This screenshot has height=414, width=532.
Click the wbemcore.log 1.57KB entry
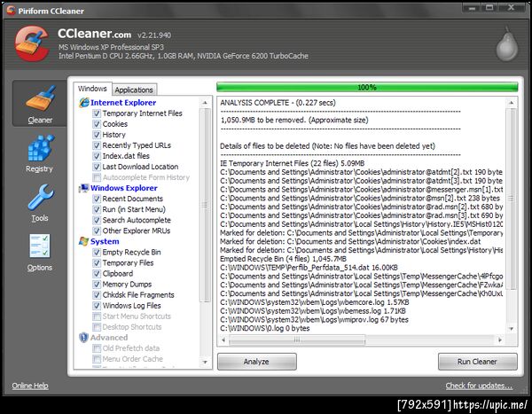315,302
